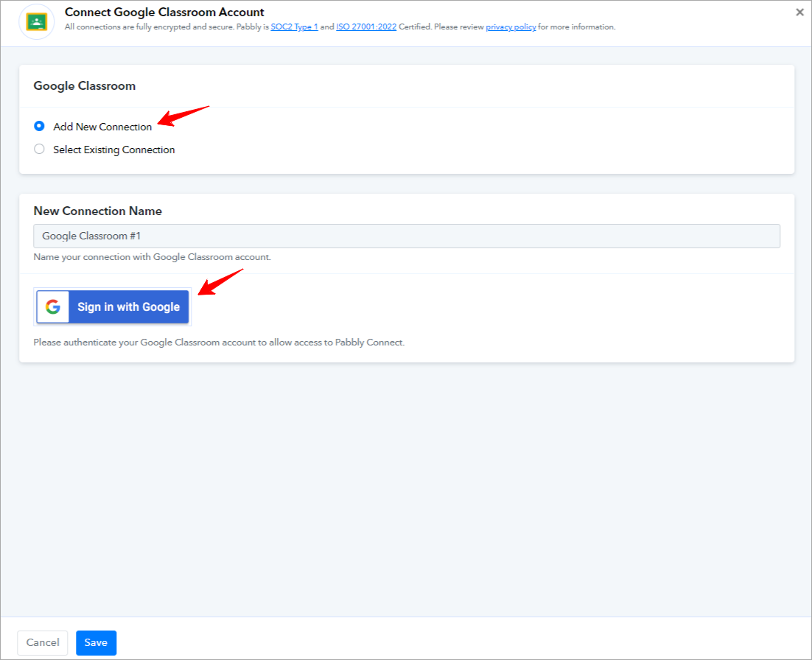Click the Google G logo
The width and height of the screenshot is (812, 660).
click(x=53, y=307)
